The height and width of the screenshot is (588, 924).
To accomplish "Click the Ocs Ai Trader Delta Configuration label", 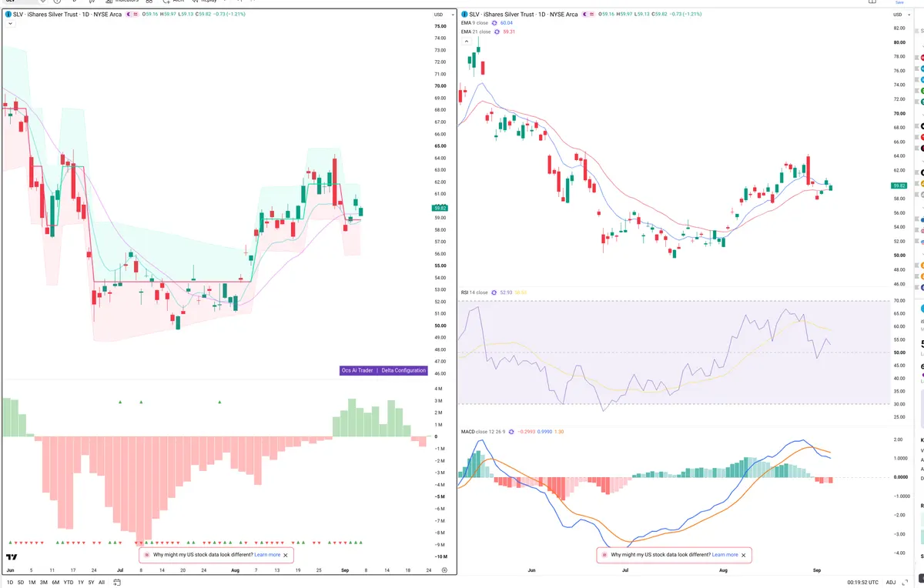I will click(383, 370).
